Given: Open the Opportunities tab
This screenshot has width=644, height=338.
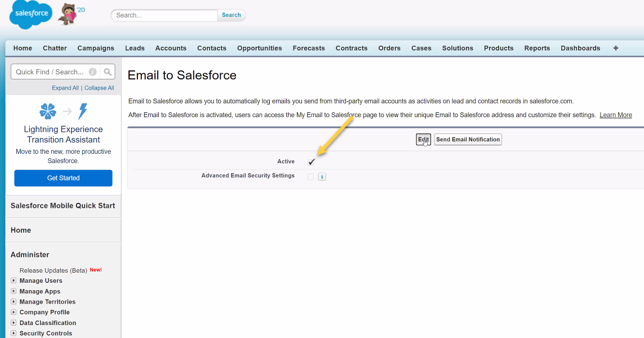Looking at the screenshot, I should click(x=260, y=48).
